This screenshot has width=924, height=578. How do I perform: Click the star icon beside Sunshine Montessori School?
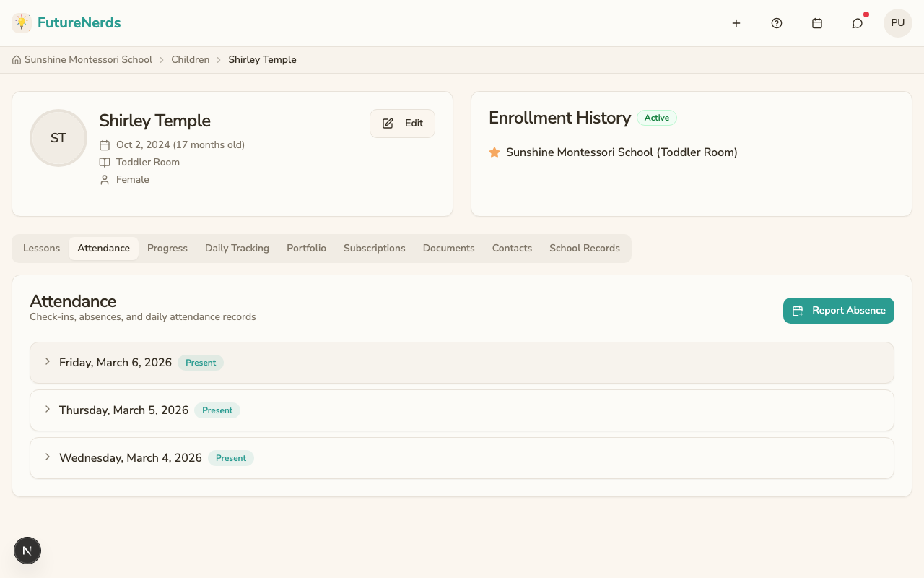(x=494, y=152)
